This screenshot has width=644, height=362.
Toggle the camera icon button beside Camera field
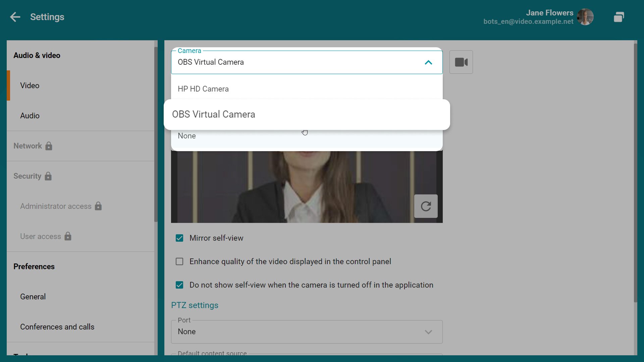click(461, 62)
